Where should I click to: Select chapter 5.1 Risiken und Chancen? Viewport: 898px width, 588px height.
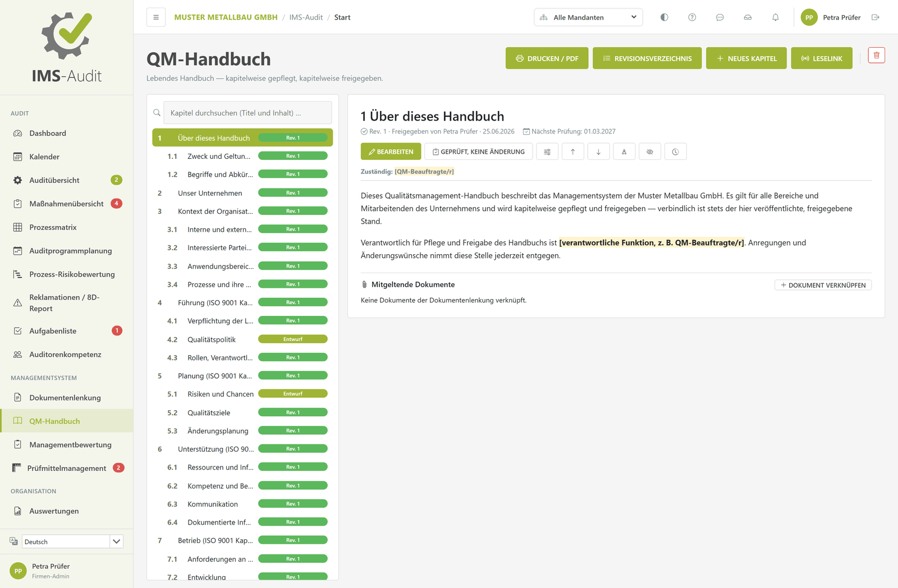[x=242, y=394]
